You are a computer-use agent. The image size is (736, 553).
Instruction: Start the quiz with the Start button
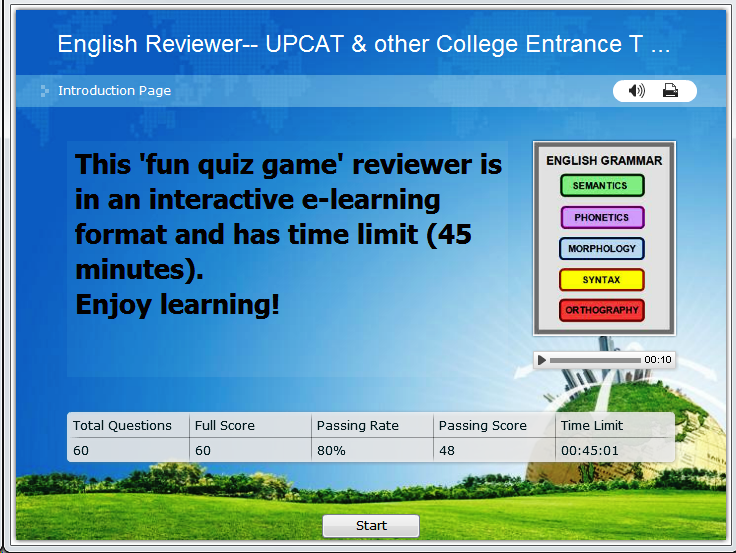(x=371, y=525)
